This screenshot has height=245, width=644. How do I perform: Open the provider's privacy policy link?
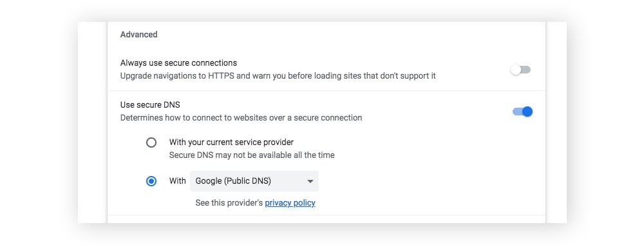[x=290, y=202]
